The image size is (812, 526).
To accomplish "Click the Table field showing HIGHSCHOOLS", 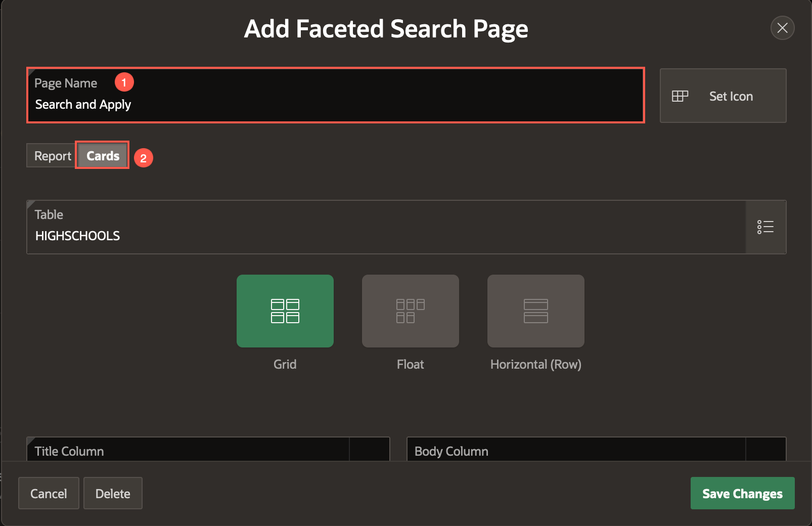I will (386, 227).
